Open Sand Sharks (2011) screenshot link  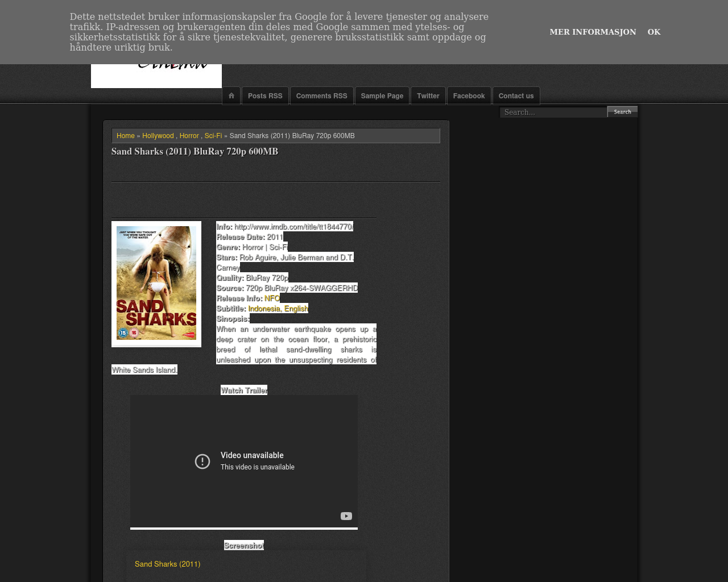167,564
